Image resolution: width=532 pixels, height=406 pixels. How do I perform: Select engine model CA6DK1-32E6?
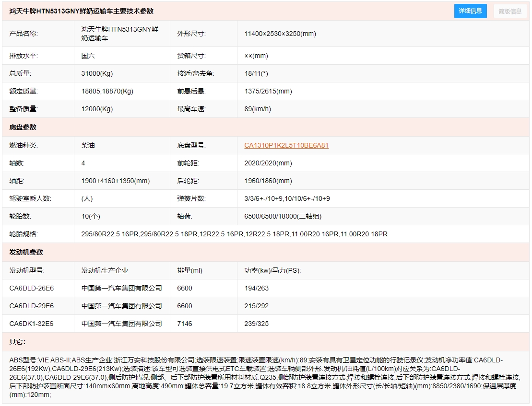click(x=31, y=324)
